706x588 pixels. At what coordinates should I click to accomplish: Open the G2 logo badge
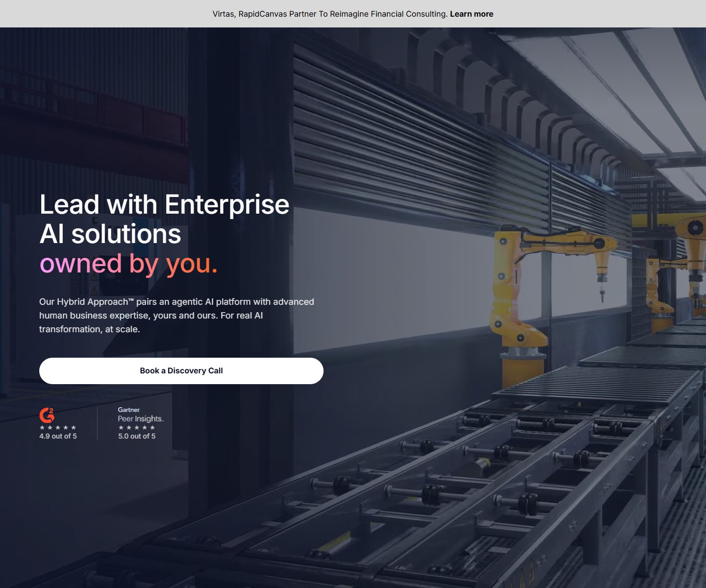pos(47,415)
